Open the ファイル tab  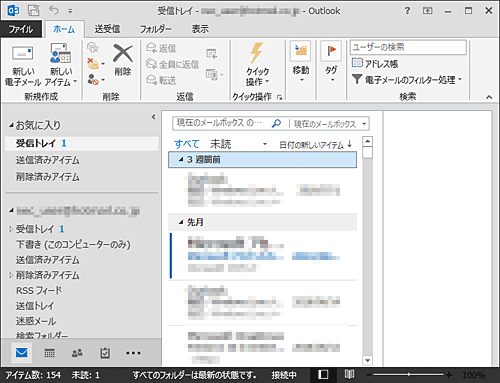[21, 29]
